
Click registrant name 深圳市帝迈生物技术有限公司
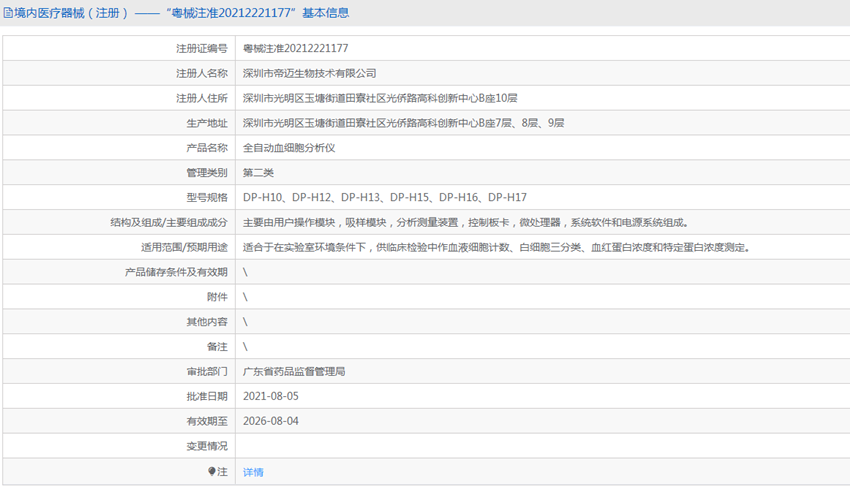coord(309,73)
